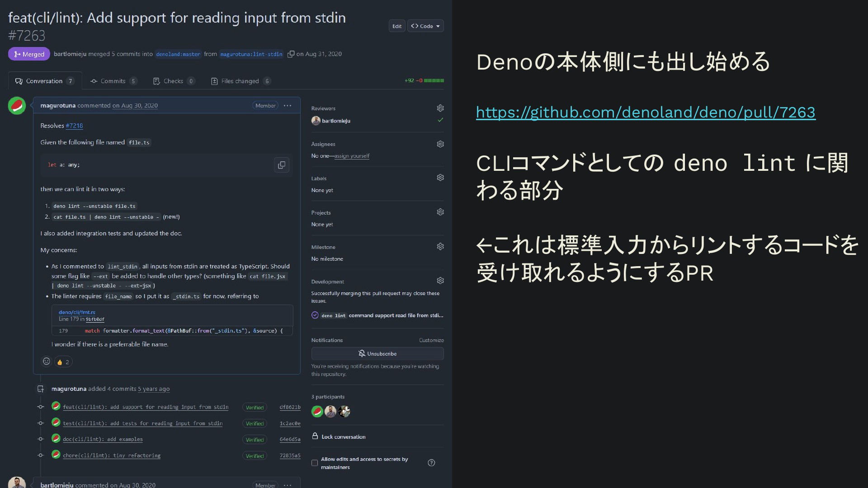The height and width of the screenshot is (488, 868).
Task: Open commit hash 64e6d5a
Action: coord(290,440)
